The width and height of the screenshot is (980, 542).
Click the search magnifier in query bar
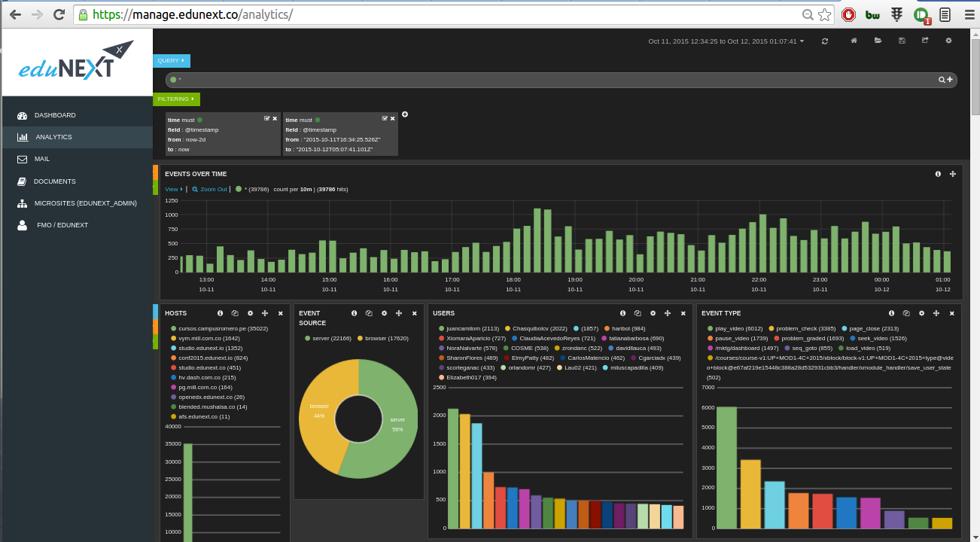click(942, 80)
